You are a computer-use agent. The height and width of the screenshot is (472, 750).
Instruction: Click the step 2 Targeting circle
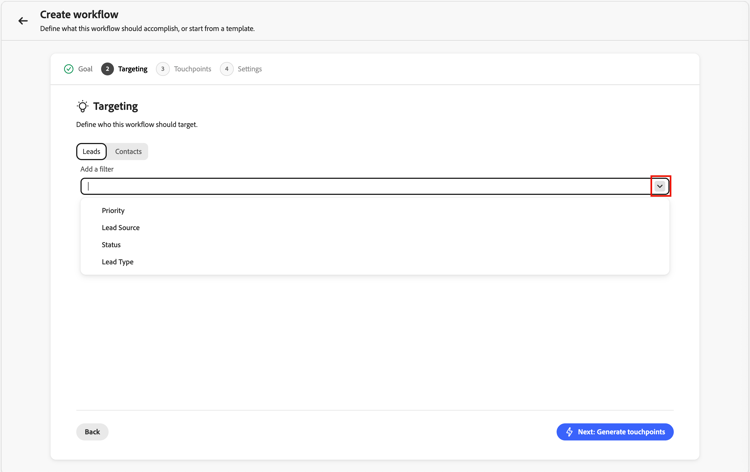coord(107,69)
